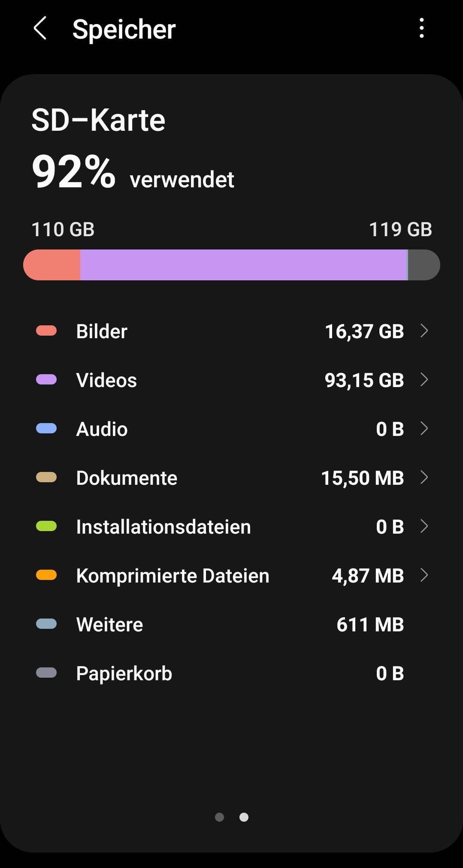Screen dimensions: 463x868
Task: Expand the Bilder category chevron
Action: pyautogui.click(x=424, y=331)
